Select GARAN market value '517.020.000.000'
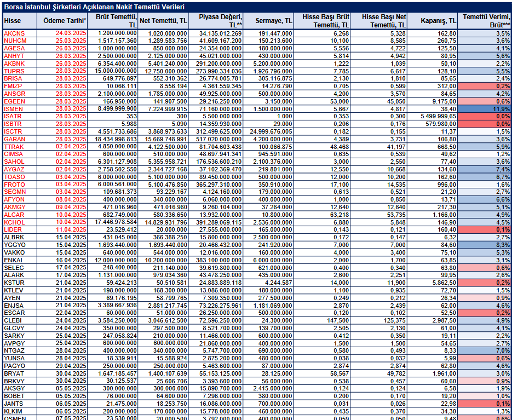Viewport: 512px width, 420px height. tap(219, 139)
